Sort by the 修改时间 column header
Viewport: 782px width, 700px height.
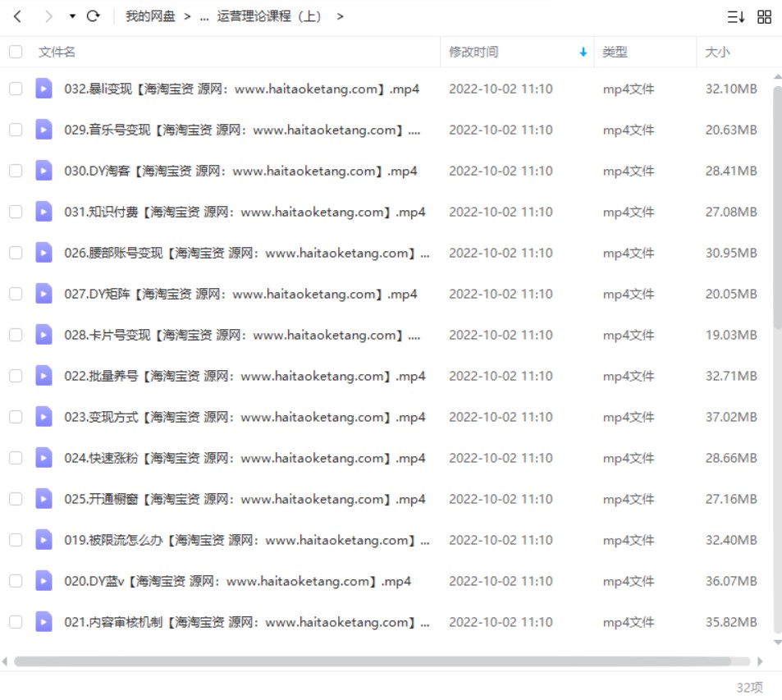click(473, 52)
